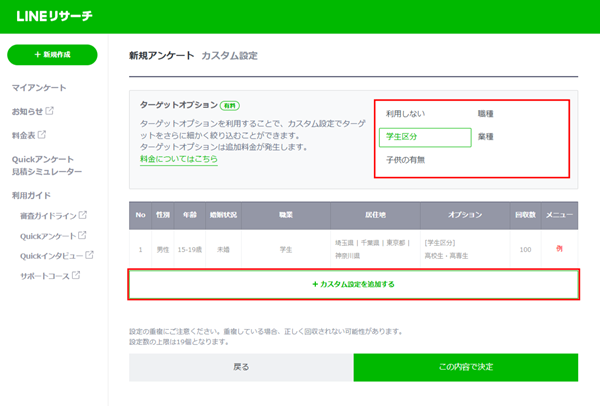
Task: Choose 業種 target option
Action: tap(487, 137)
